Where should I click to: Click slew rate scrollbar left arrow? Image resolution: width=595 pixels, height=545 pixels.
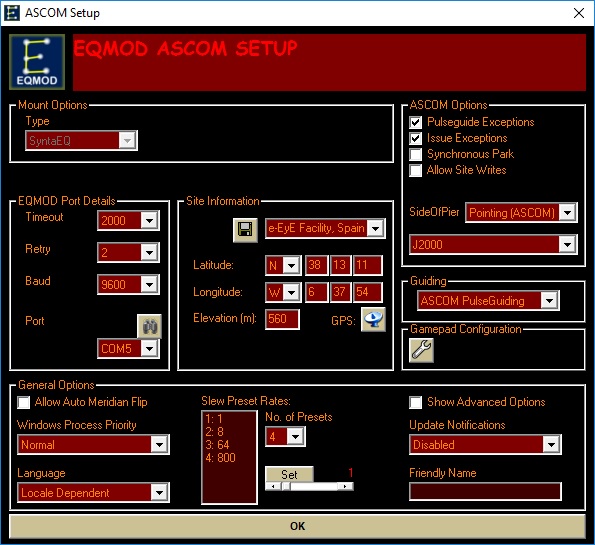tap(273, 486)
